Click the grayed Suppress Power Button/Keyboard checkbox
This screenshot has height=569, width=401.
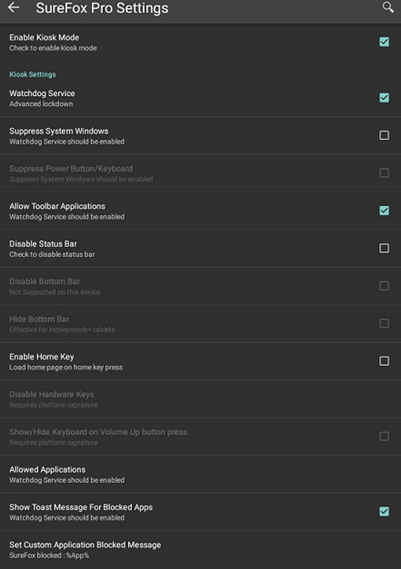point(384,173)
